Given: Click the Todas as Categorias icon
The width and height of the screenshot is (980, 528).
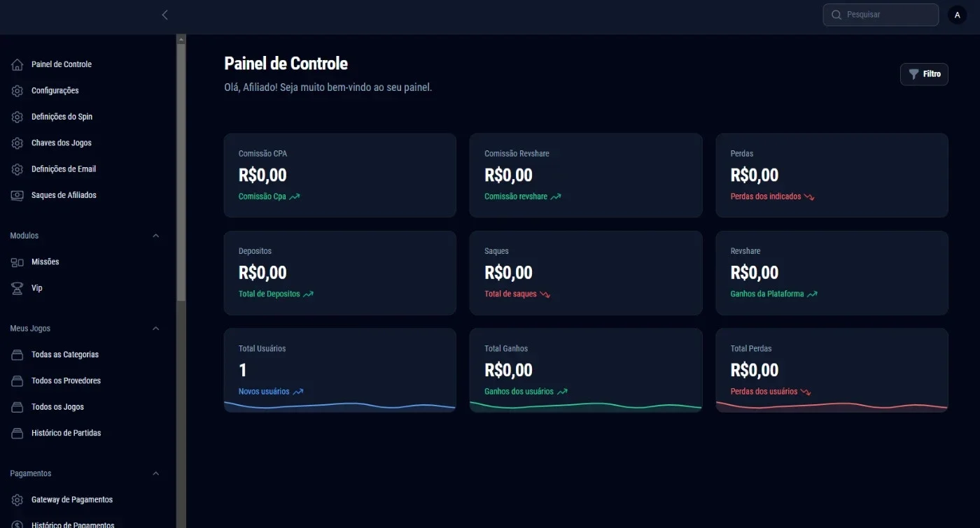Looking at the screenshot, I should pos(17,355).
